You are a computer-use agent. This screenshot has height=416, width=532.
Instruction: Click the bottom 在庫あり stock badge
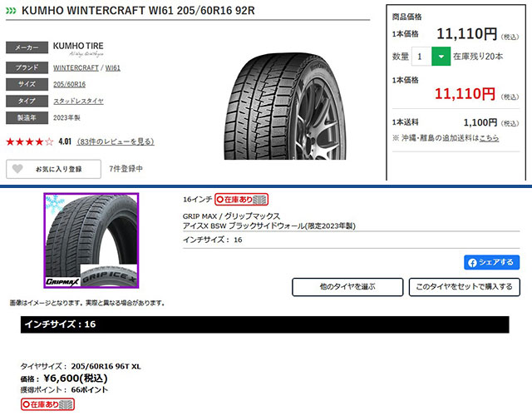[x=47, y=404]
